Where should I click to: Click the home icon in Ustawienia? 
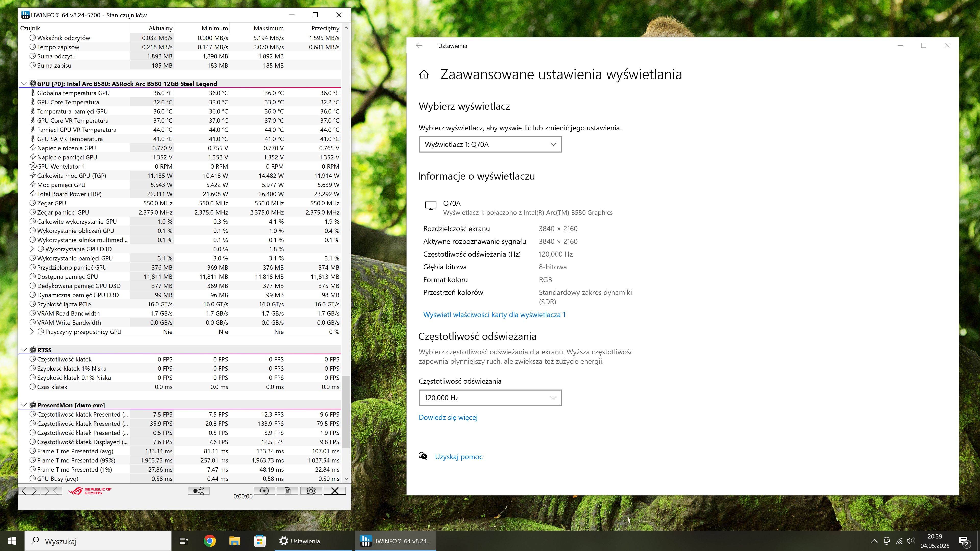[x=424, y=74]
